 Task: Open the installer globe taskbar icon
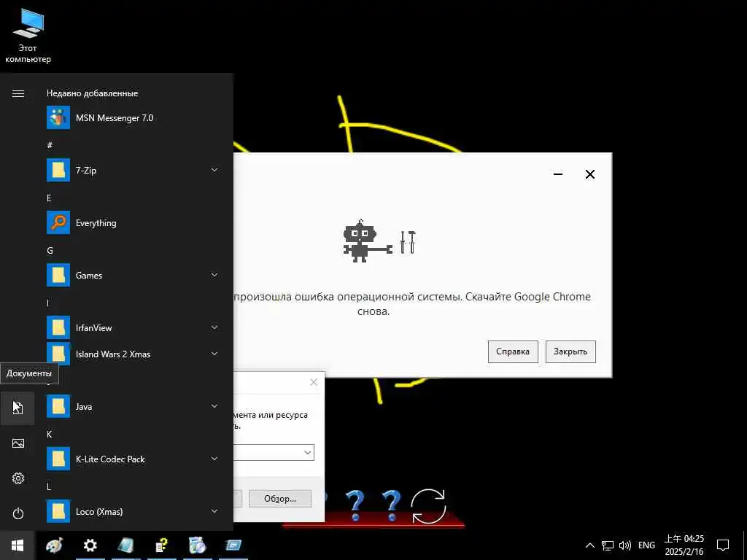[197, 545]
